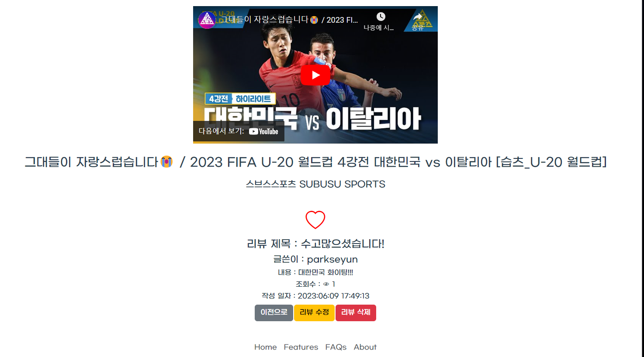644x357 pixels.
Task: Open the video via the YouTube logo
Action: (263, 131)
